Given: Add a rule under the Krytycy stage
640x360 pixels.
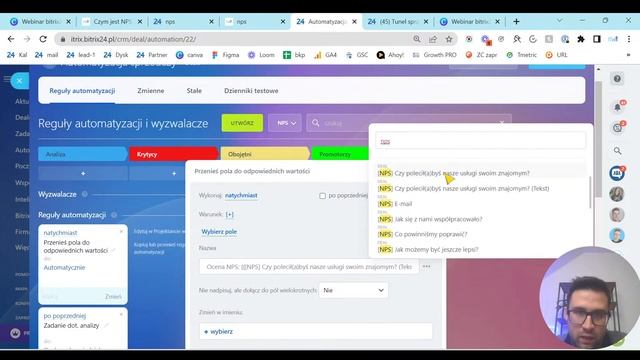Looking at the screenshot, I should pyautogui.click(x=174, y=173).
